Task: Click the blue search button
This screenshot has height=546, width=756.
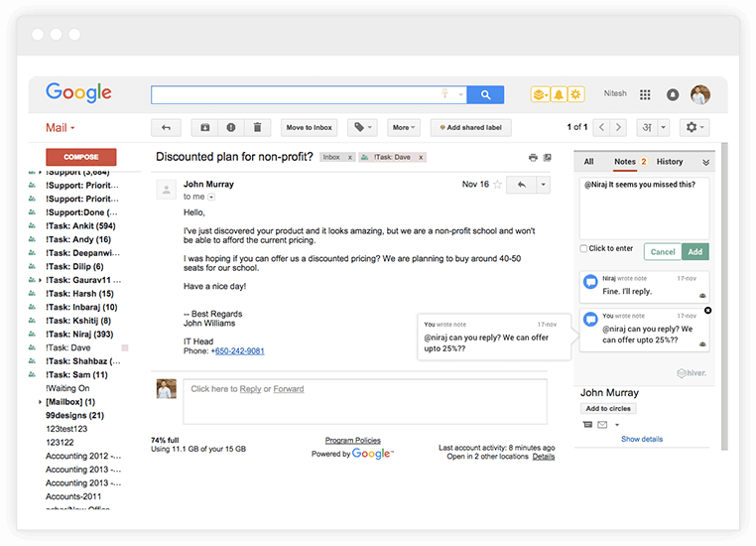Action: click(485, 95)
